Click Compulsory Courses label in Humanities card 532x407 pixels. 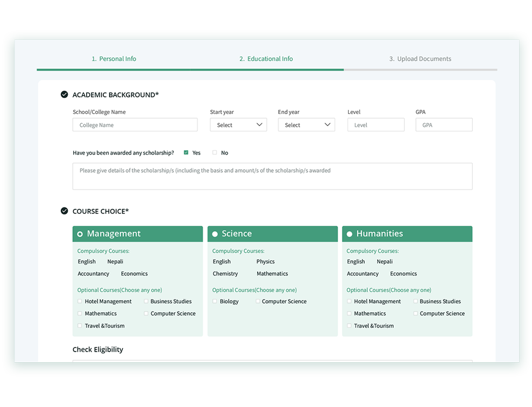373,251
